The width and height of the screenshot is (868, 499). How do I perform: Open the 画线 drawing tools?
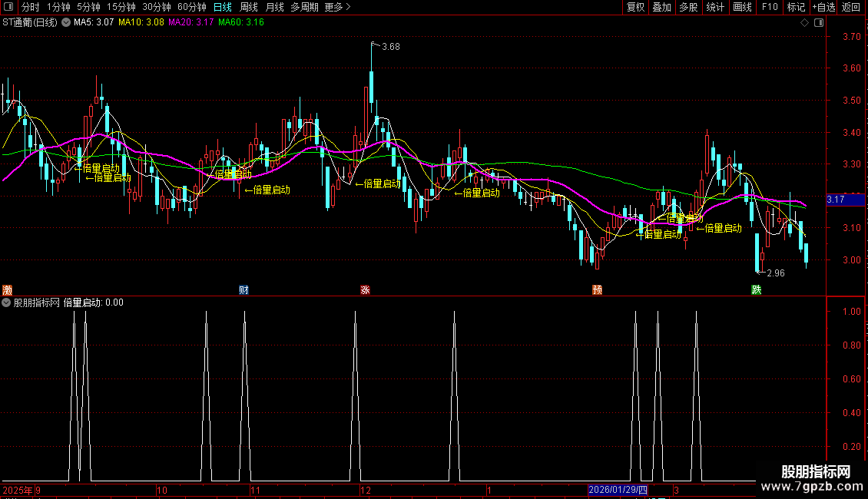click(x=742, y=7)
